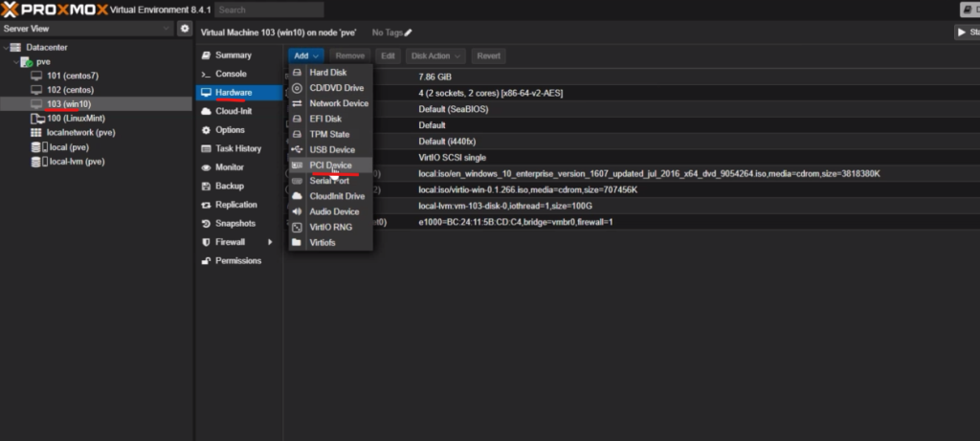Select the Default (SeaBIOS) row
The width and height of the screenshot is (980, 441).
[x=632, y=109]
